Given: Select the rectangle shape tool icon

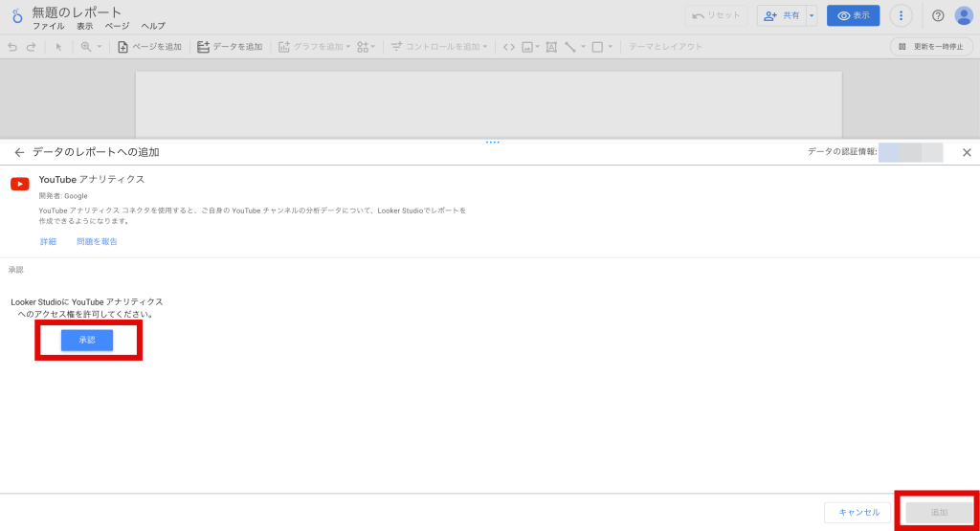Looking at the screenshot, I should 597,47.
